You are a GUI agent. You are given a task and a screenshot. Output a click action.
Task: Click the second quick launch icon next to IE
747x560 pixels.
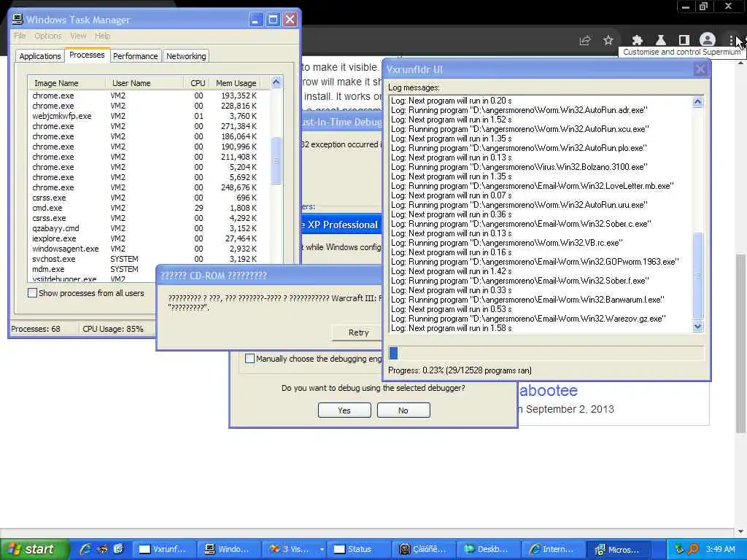pyautogui.click(x=102, y=549)
